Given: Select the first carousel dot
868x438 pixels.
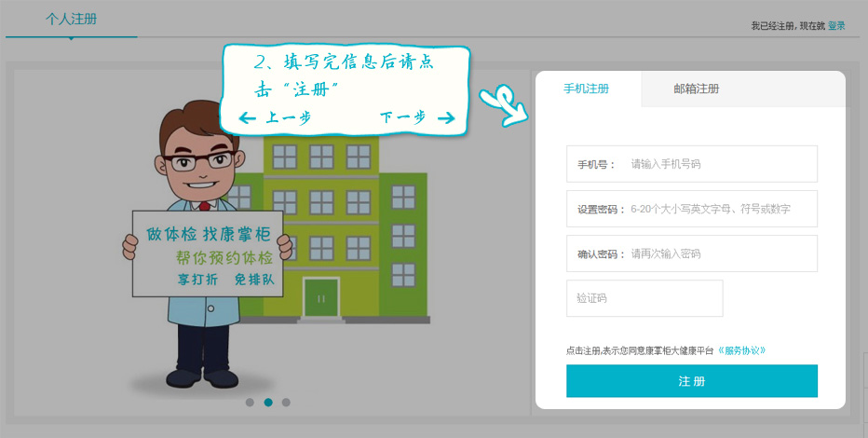Looking at the screenshot, I should (x=250, y=403).
